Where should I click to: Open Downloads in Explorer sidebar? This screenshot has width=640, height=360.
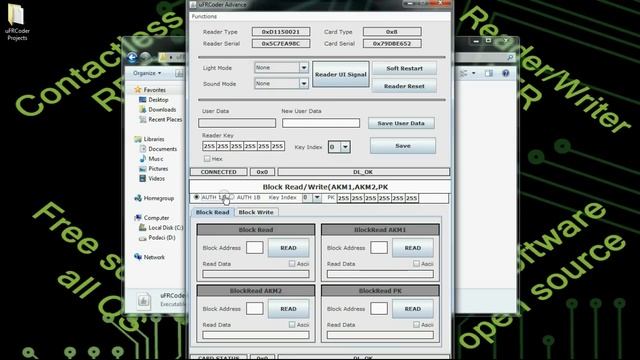click(x=158, y=109)
